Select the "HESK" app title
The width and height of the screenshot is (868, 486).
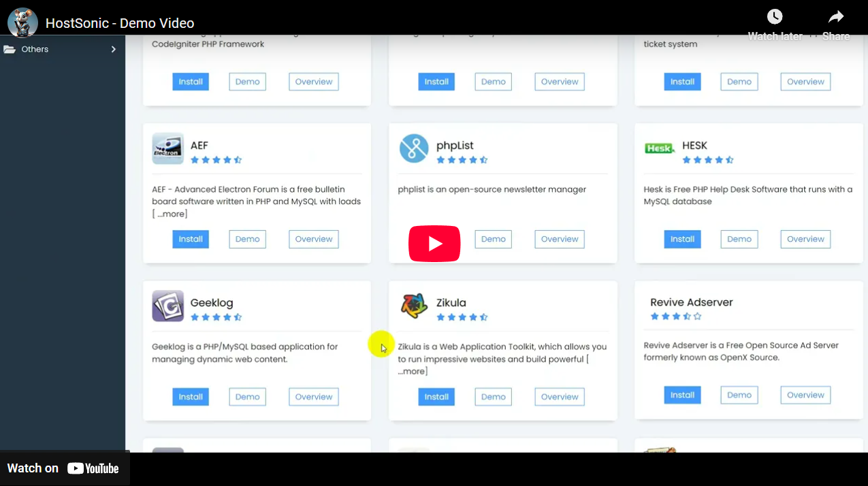coord(695,146)
